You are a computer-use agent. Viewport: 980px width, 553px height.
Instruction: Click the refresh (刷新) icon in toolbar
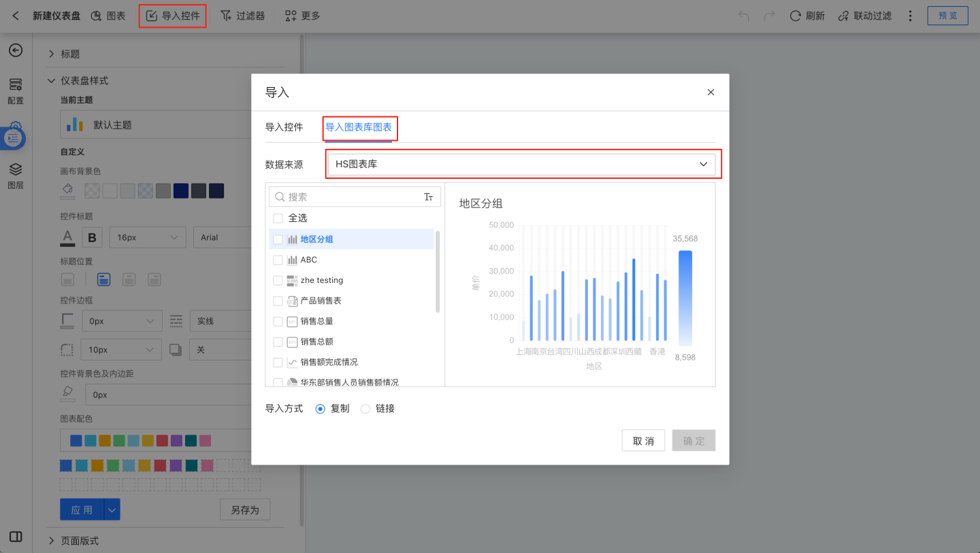[x=795, y=16]
